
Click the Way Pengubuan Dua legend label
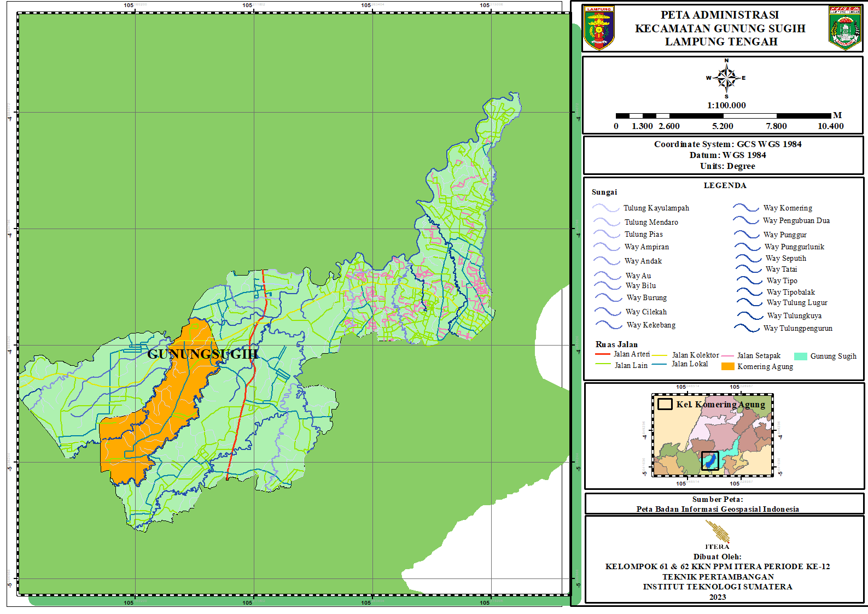[x=796, y=220]
